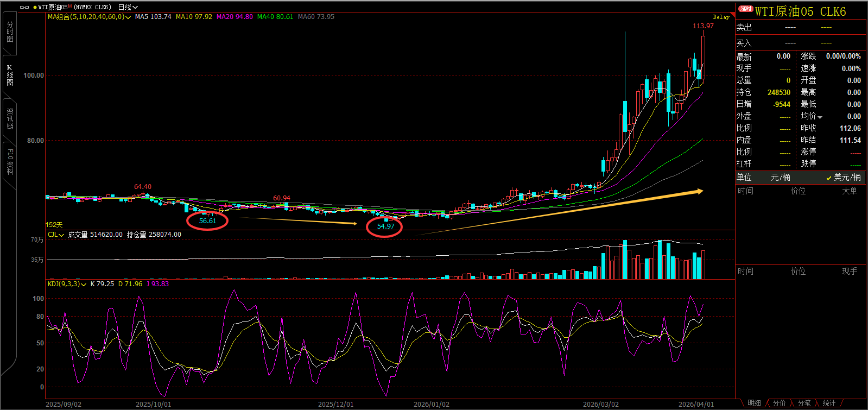Click the 152天 day count label

tap(54, 225)
